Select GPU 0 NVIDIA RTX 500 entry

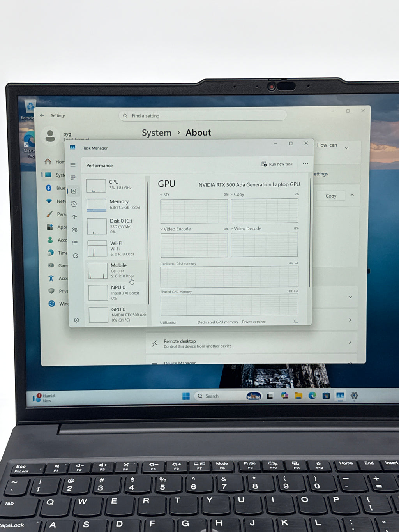[x=117, y=315]
